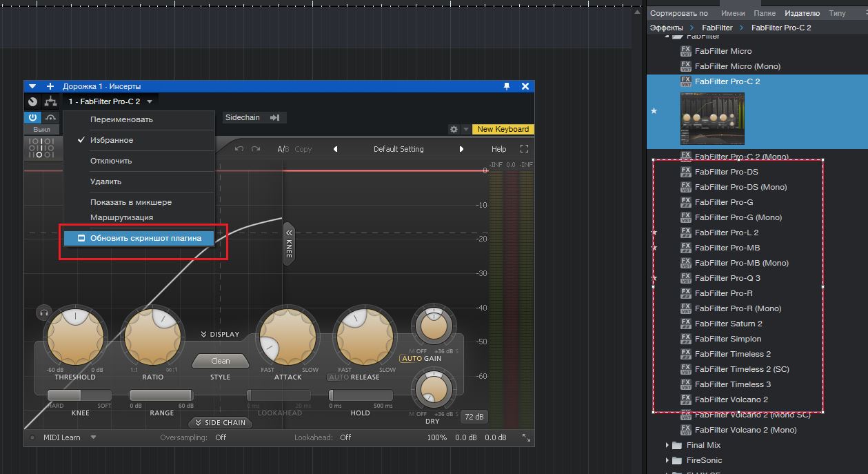Pin the Inserts window
The width and height of the screenshot is (868, 474).
[x=507, y=86]
